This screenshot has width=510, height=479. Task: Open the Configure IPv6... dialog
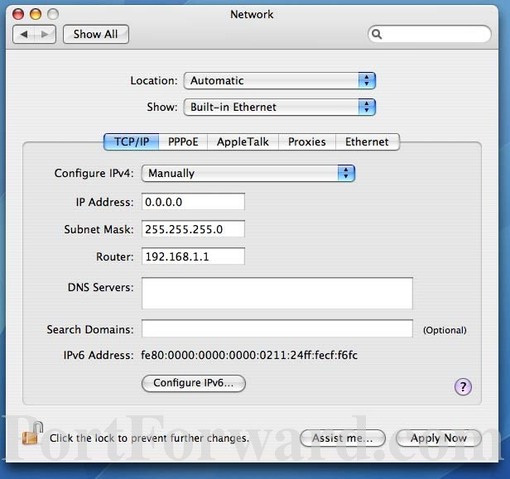coord(194,383)
